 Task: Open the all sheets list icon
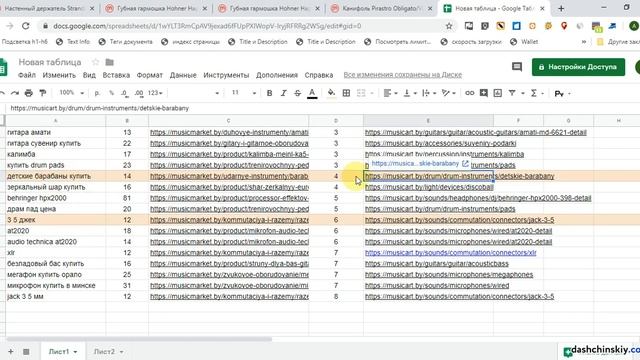[26, 351]
